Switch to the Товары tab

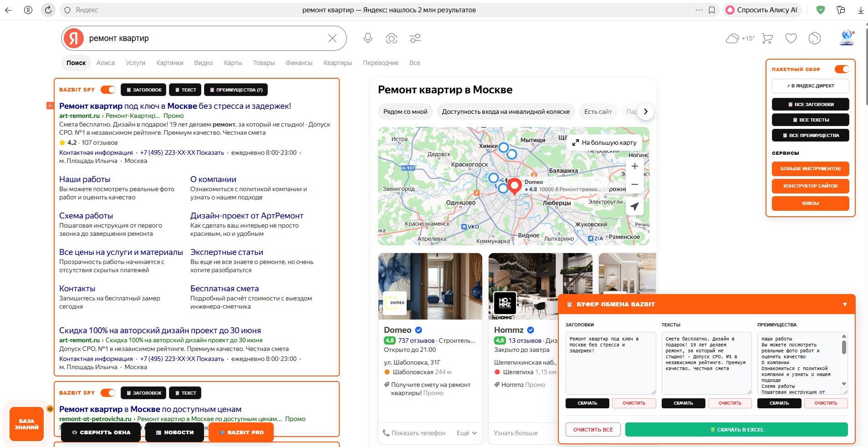(x=264, y=63)
